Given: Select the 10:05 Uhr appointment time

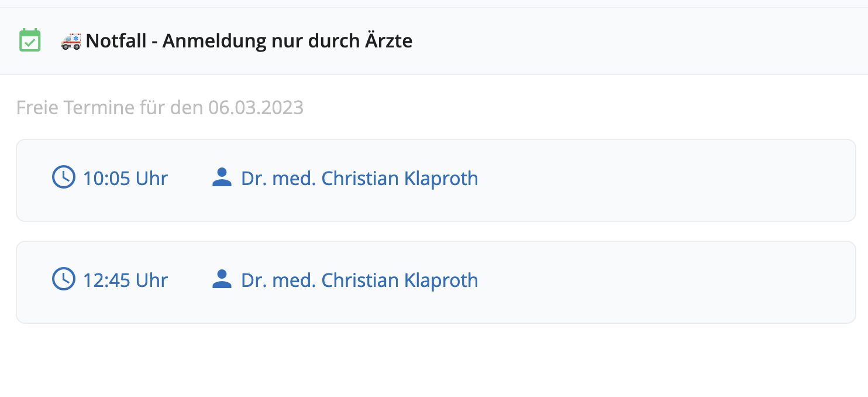Looking at the screenshot, I should (x=125, y=178).
